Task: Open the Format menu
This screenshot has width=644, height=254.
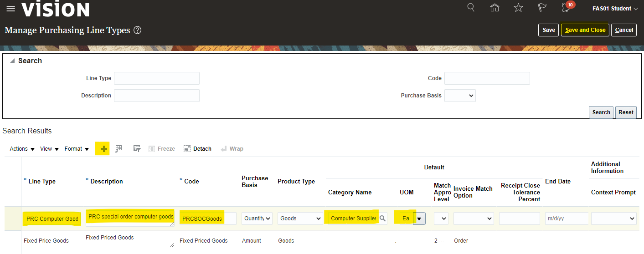Action: [x=77, y=149]
